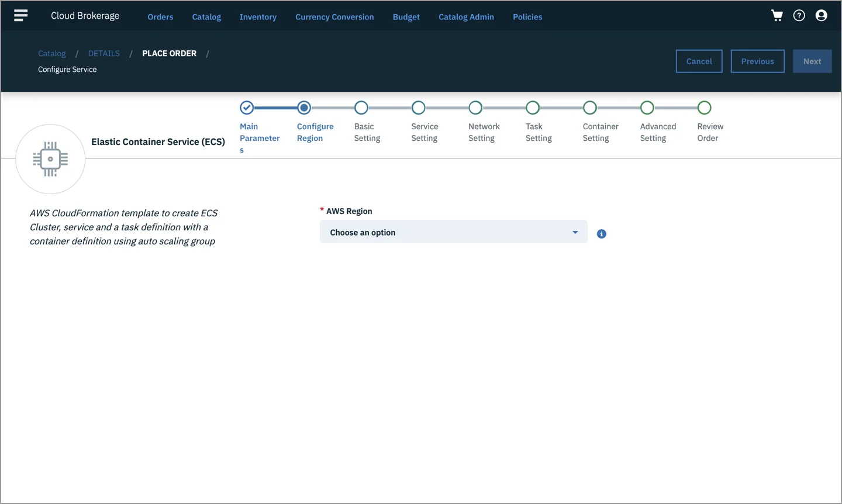Image resolution: width=842 pixels, height=504 pixels.
Task: Select Network Setting step label
Action: (484, 132)
